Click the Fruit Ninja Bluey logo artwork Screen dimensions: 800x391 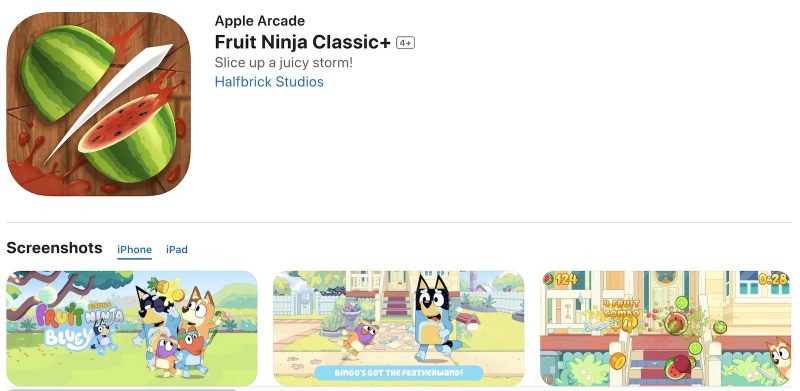point(79,325)
